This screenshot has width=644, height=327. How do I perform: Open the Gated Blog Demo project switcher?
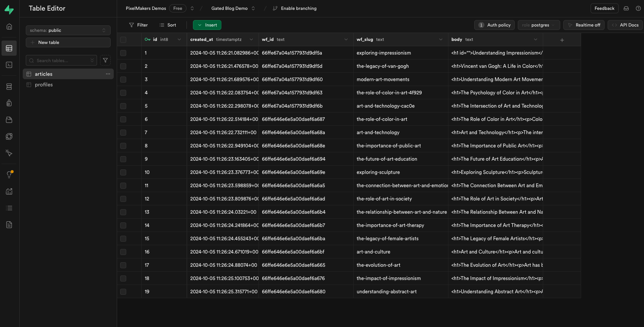coord(253,8)
